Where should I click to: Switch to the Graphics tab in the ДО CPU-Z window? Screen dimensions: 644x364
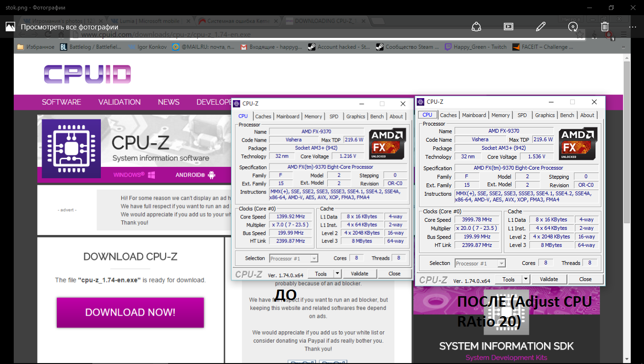356,117
